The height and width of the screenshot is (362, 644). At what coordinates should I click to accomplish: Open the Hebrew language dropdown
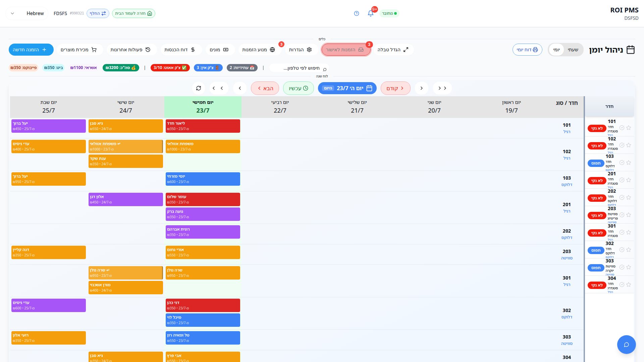click(27, 13)
